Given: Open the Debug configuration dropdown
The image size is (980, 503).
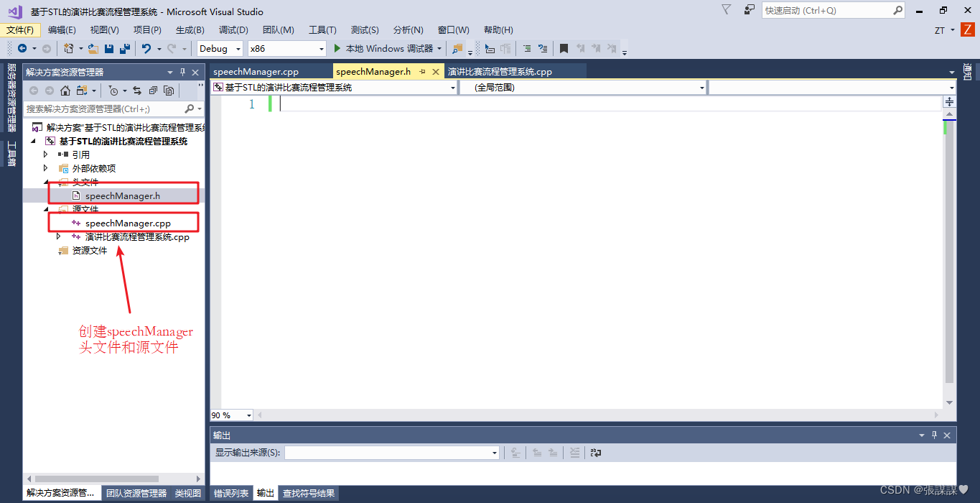Looking at the screenshot, I should click(220, 48).
